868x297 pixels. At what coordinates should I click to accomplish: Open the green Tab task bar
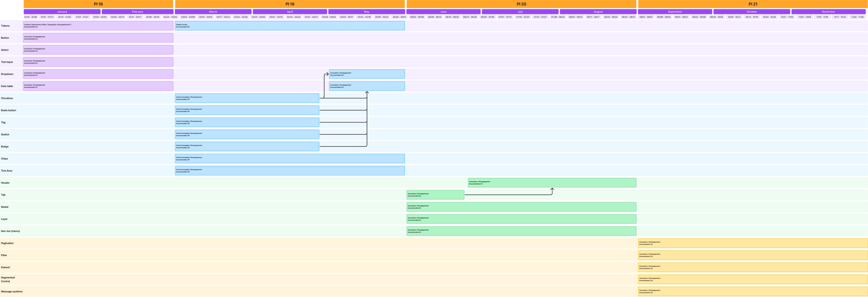point(435,195)
